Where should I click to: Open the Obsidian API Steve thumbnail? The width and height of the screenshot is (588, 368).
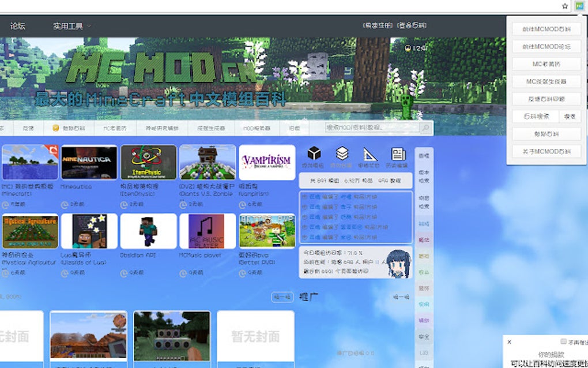point(149,231)
